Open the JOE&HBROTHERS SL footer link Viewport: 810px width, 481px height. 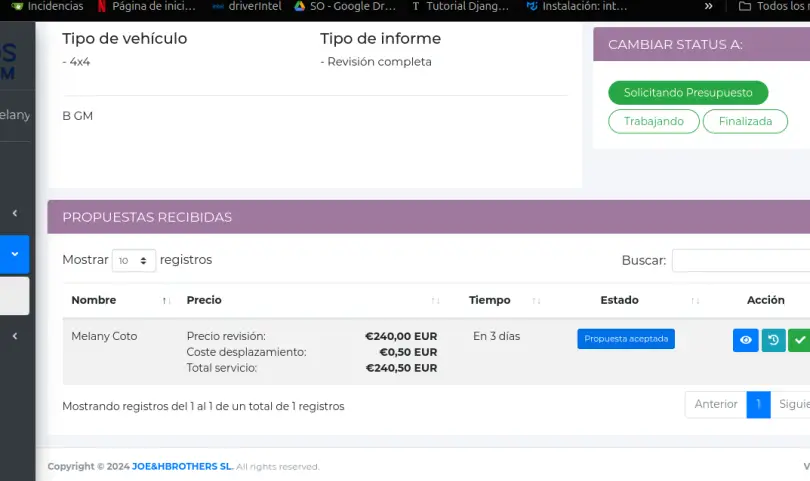[x=182, y=467]
